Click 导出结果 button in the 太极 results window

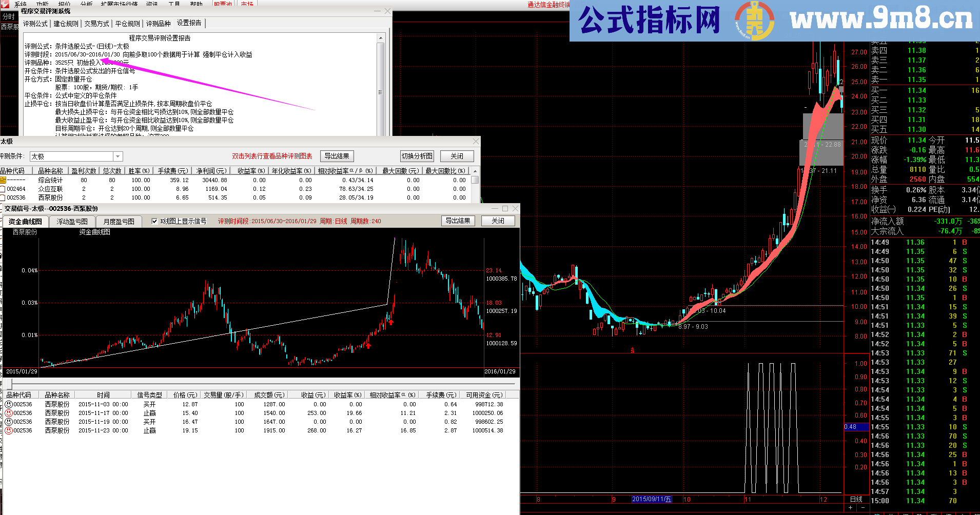[x=337, y=156]
